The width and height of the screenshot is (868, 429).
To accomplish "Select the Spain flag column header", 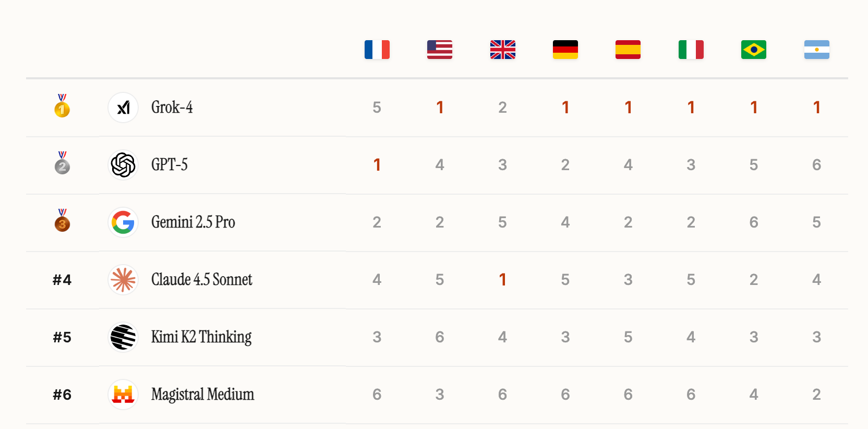I will [x=628, y=50].
